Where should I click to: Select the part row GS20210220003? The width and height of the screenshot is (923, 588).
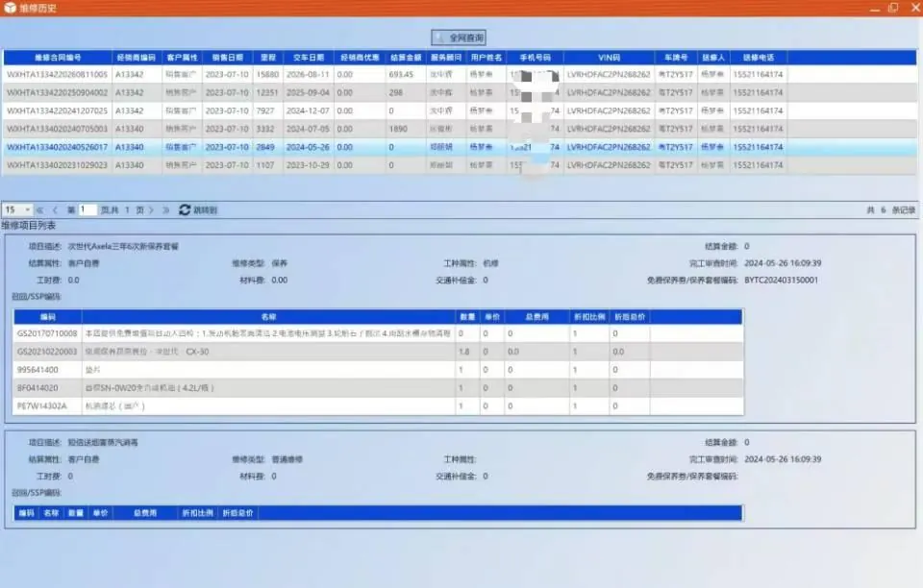pyautogui.click(x=378, y=352)
